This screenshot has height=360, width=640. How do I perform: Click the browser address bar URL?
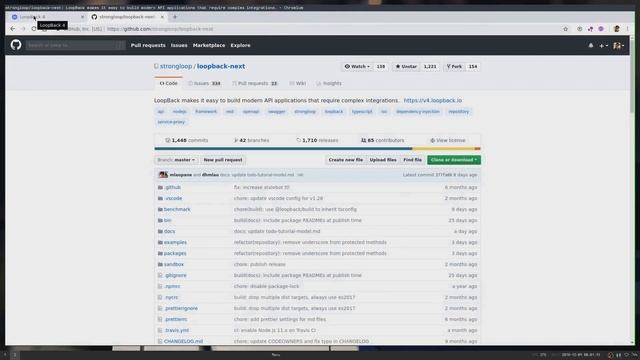[160, 29]
